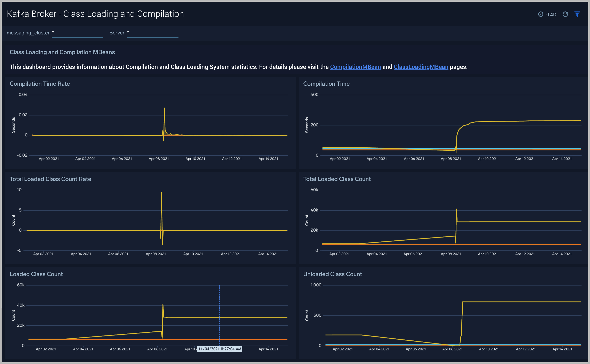
Task: Click Apr 06 2021 on Total Loaded Class Count Rate axis
Action: pyautogui.click(x=118, y=254)
